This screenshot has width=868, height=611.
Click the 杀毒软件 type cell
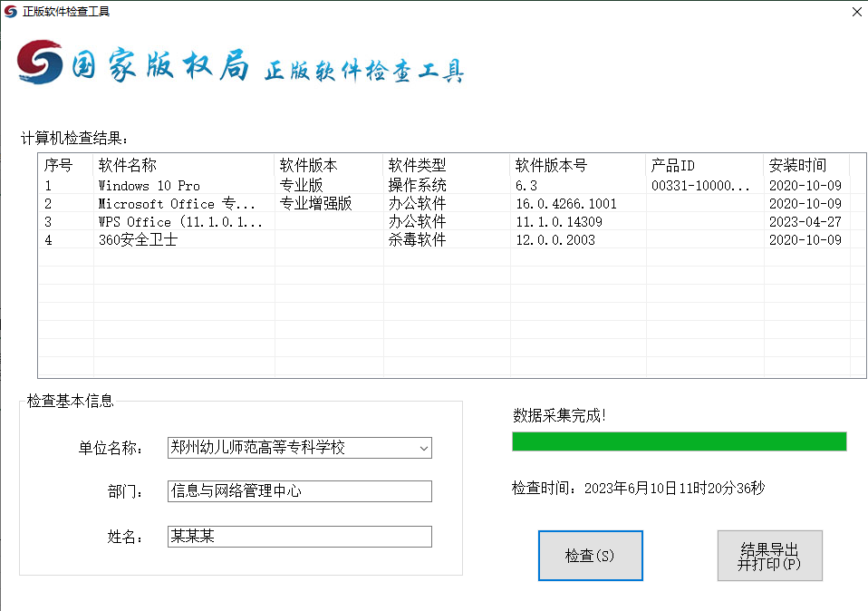(418, 240)
